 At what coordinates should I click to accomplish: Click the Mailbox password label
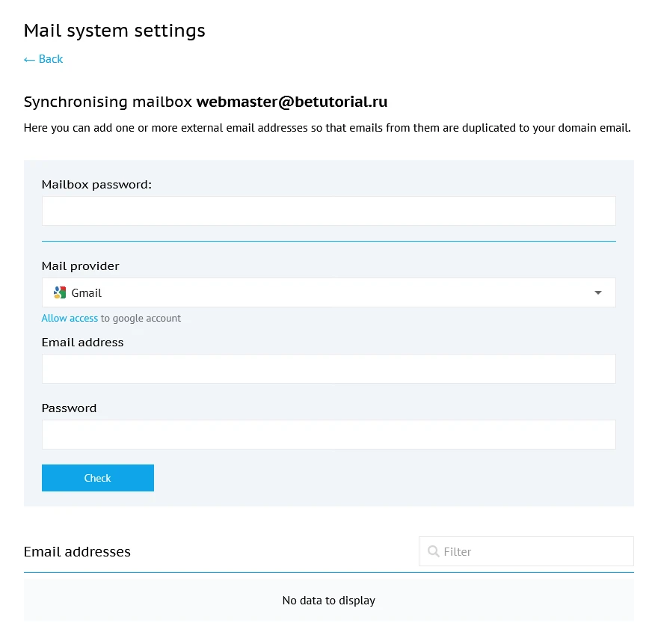(x=96, y=184)
